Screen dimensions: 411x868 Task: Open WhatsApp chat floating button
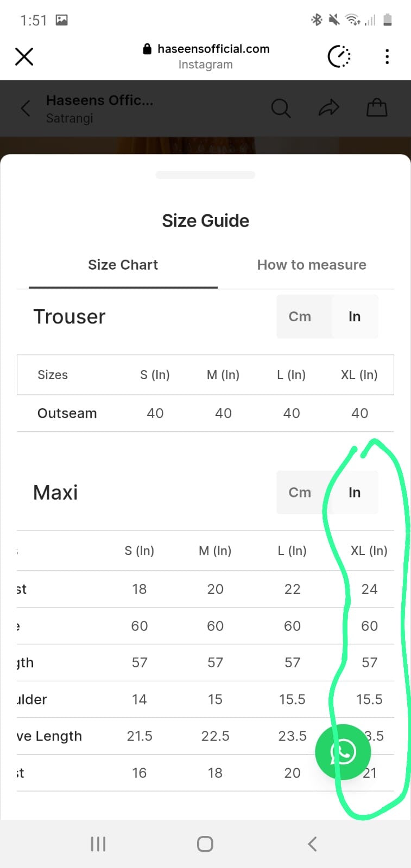[x=343, y=752]
